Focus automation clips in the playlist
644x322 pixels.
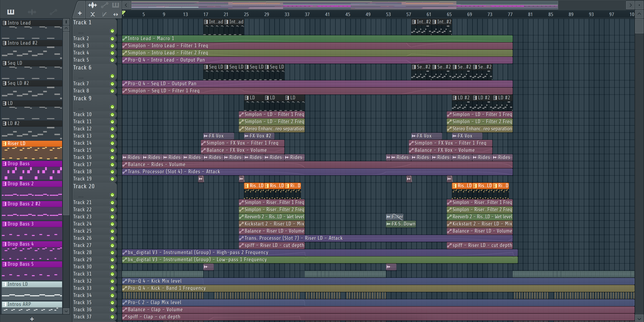104,5
